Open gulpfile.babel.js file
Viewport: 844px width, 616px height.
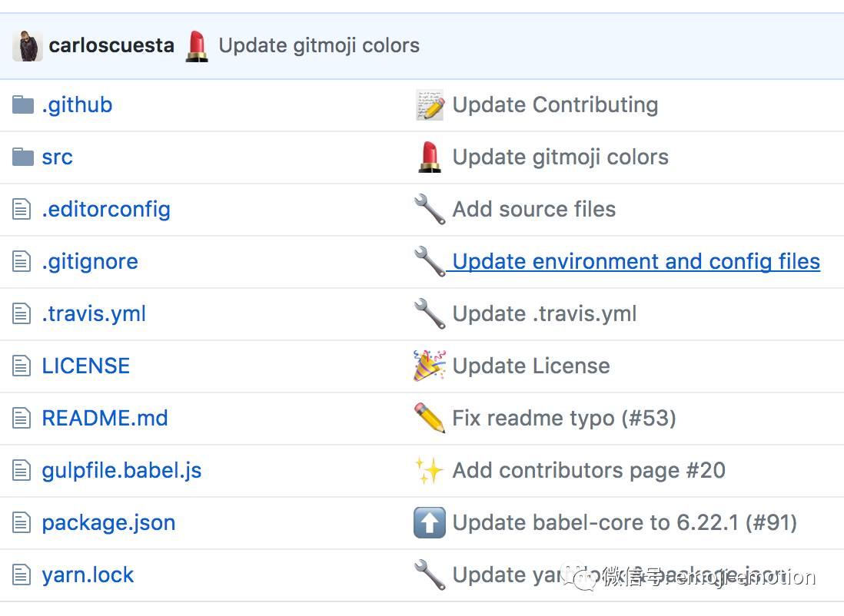121,470
